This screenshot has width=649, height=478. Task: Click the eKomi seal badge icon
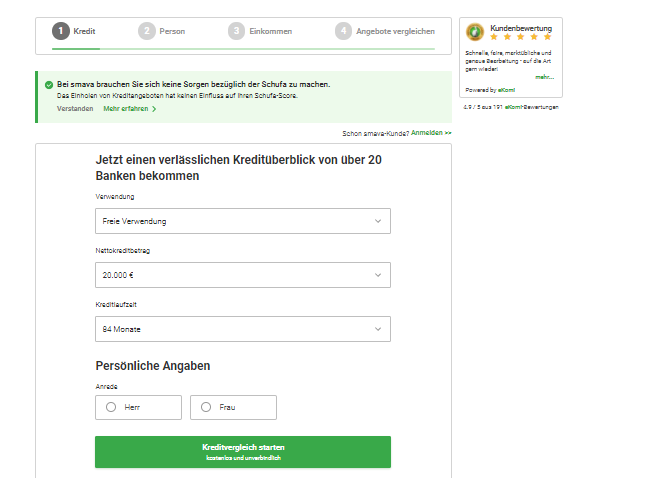tap(475, 32)
